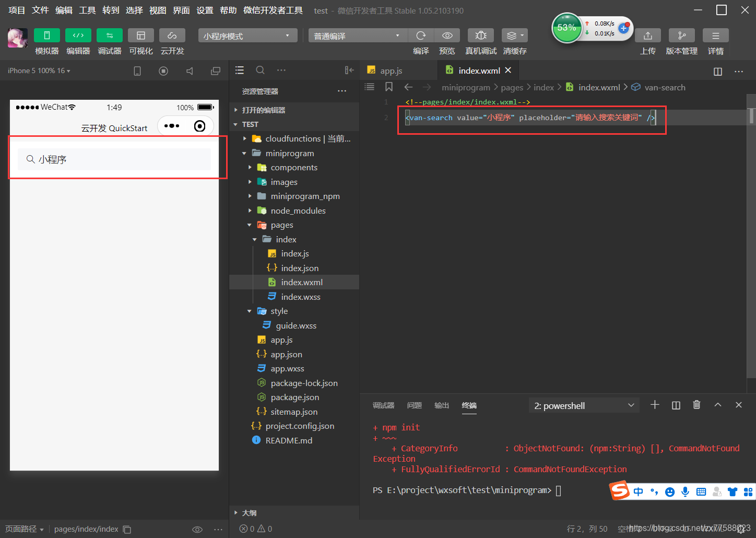The image size is (756, 538).
Task: Open the 微信开发者工具 menu
Action: pos(273,10)
